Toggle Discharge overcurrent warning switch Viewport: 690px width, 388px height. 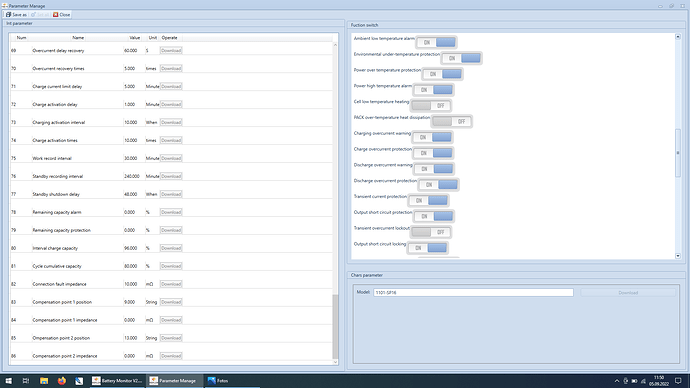(x=433, y=169)
